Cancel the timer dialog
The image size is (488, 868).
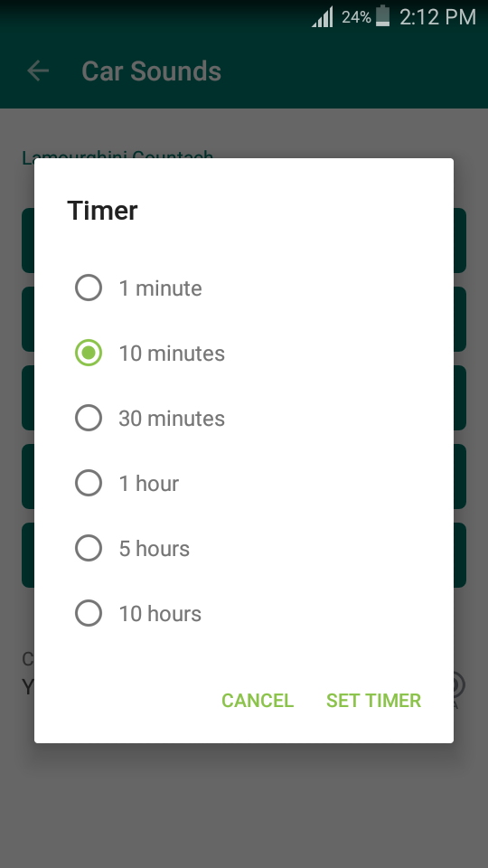pyautogui.click(x=258, y=700)
